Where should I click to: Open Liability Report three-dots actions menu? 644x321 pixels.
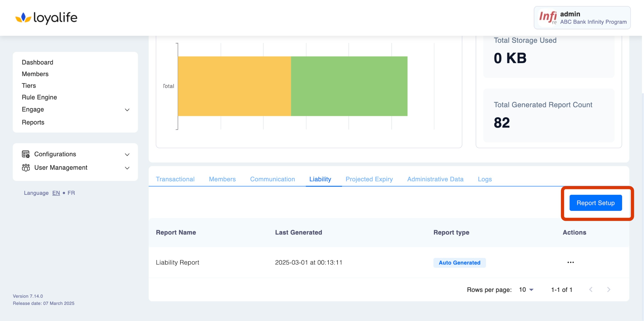[x=570, y=262]
